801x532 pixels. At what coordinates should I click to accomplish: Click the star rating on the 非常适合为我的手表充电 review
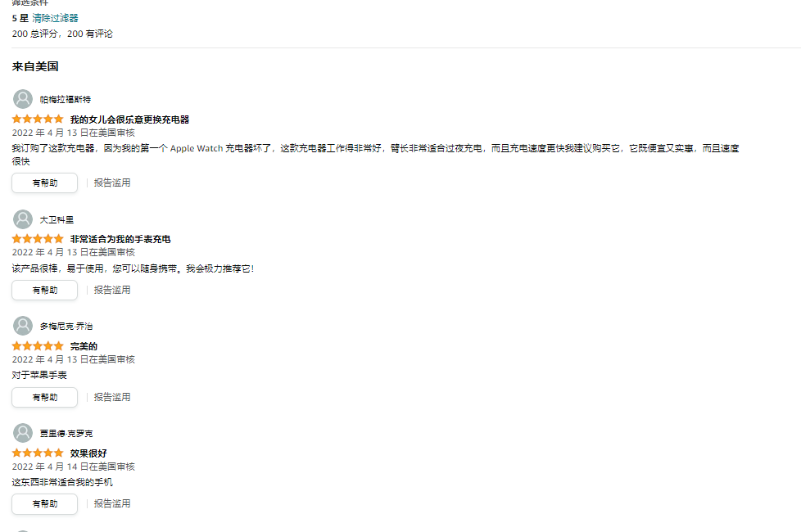[x=38, y=238]
